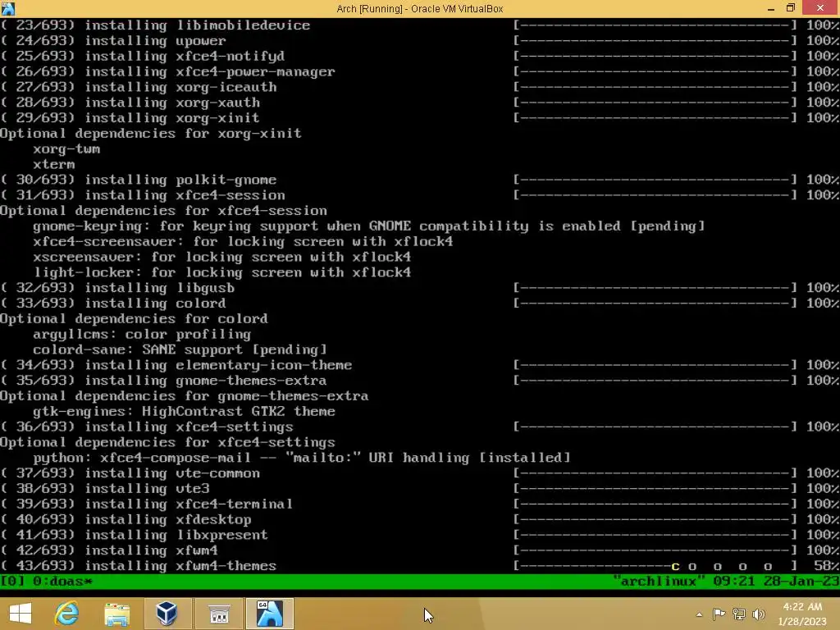Viewport: 840px width, 630px height.
Task: Click the xfwm4-themes progress bar at 58%
Action: coord(655,566)
